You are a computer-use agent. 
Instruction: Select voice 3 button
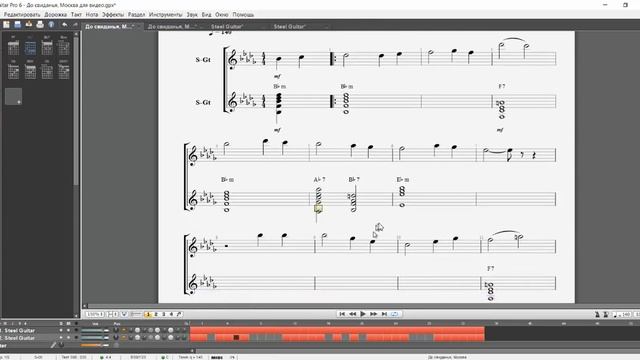click(x=164, y=314)
